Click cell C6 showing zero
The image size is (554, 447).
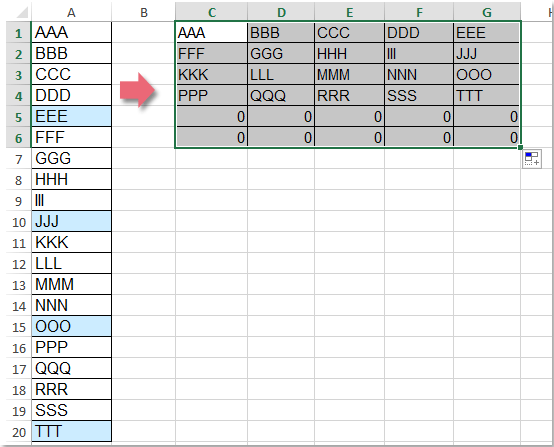click(x=212, y=137)
